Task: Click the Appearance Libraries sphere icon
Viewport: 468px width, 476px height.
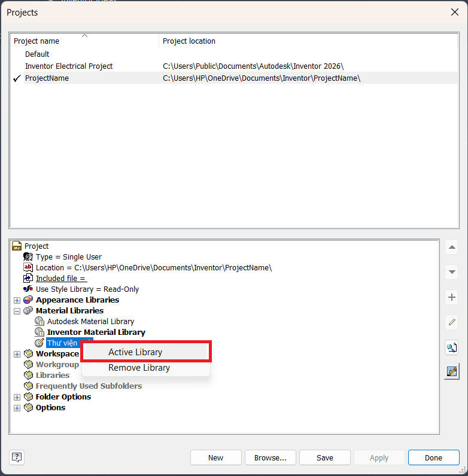Action: 28,300
